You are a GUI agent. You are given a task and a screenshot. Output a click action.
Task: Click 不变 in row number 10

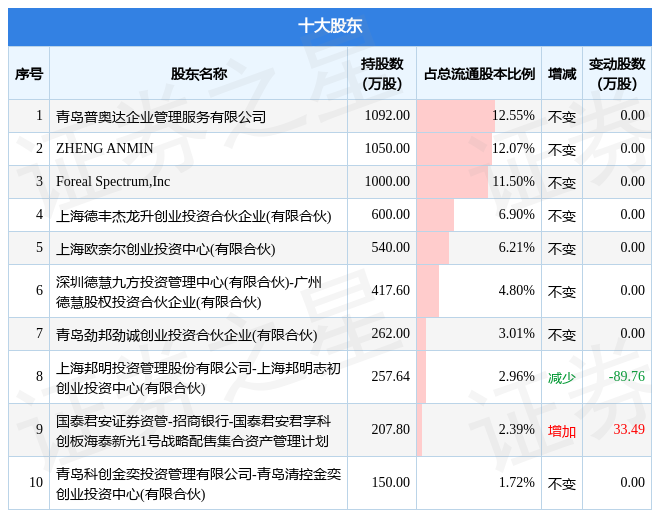[x=562, y=484]
